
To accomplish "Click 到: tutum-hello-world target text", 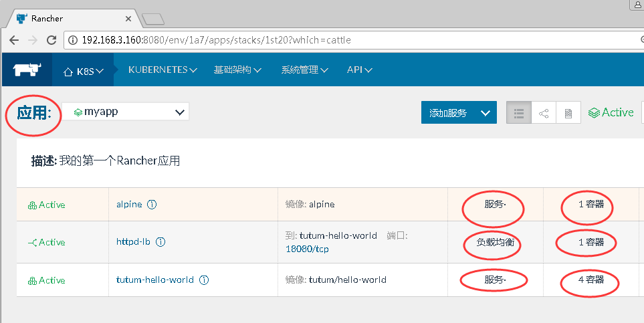I will pyautogui.click(x=332, y=235).
